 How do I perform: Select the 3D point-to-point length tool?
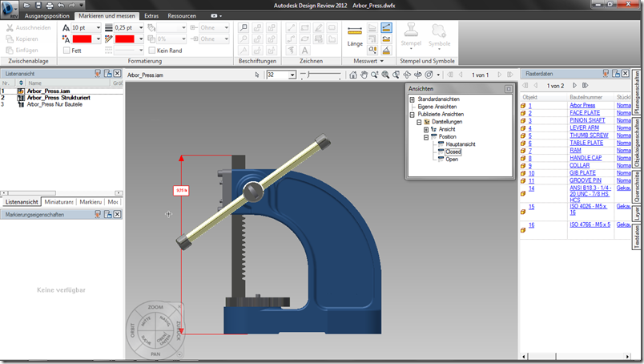[386, 27]
